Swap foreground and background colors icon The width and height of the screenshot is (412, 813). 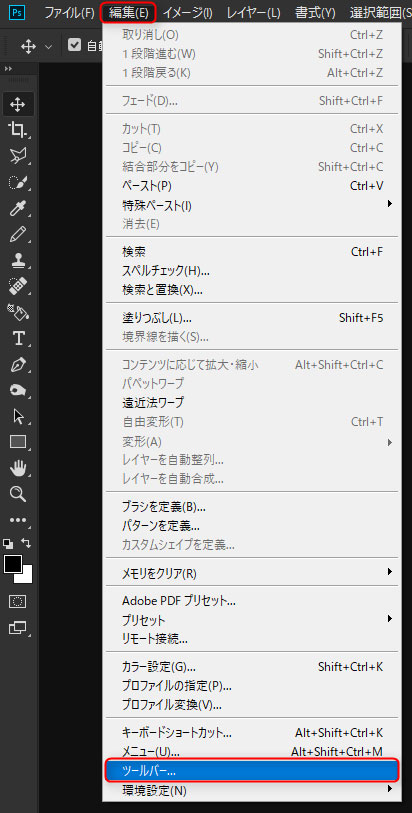pyautogui.click(x=26, y=543)
